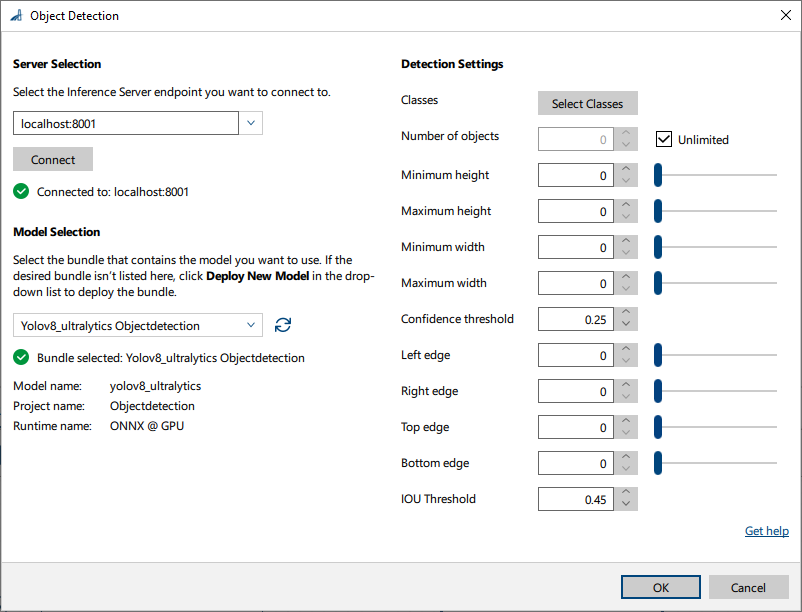
Task: Click the 'Number of objects' label
Action: [x=450, y=136]
